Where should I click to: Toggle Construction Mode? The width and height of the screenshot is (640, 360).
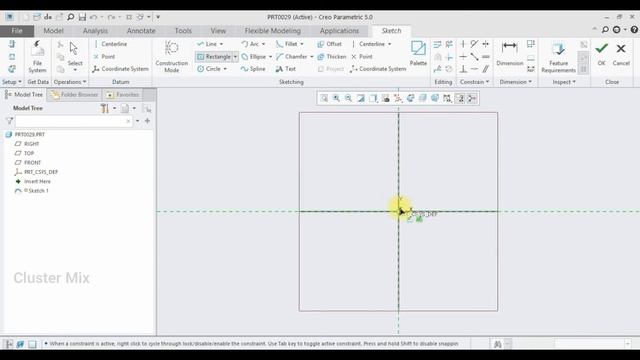[171, 57]
